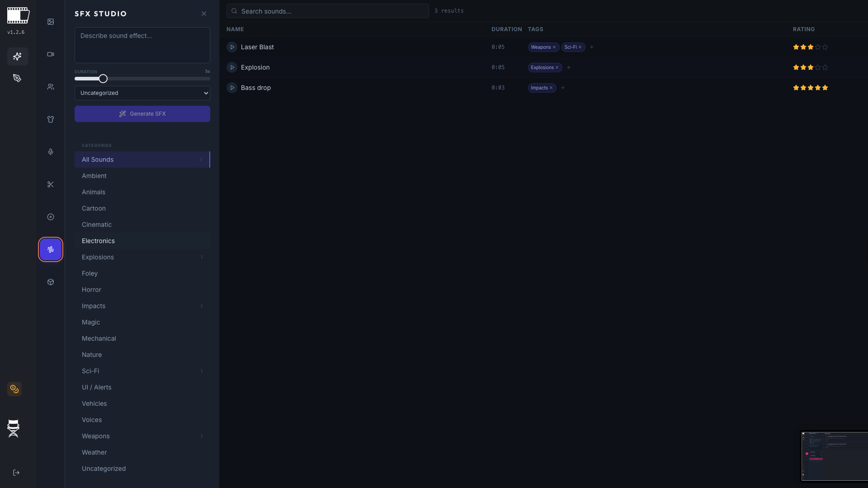Focus the Describe sound effect text box
Image resolution: width=868 pixels, height=488 pixels.
pos(142,45)
